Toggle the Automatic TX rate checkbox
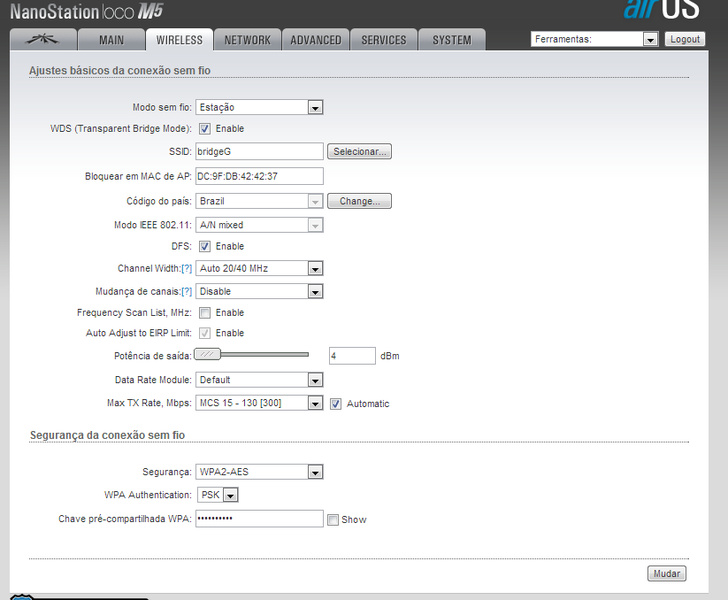 336,404
